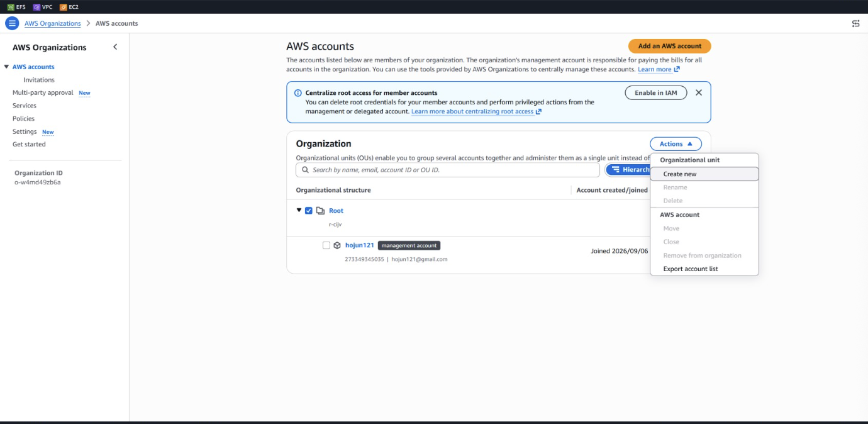Open the hojun121 account link
The height and width of the screenshot is (424, 868).
360,245
